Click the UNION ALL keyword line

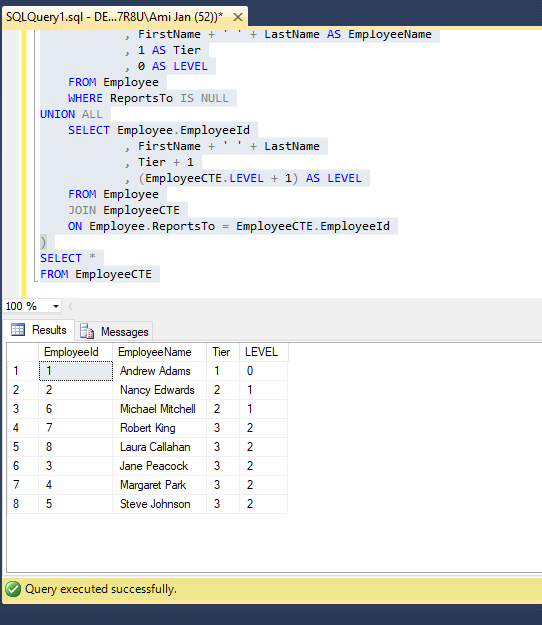tap(71, 114)
